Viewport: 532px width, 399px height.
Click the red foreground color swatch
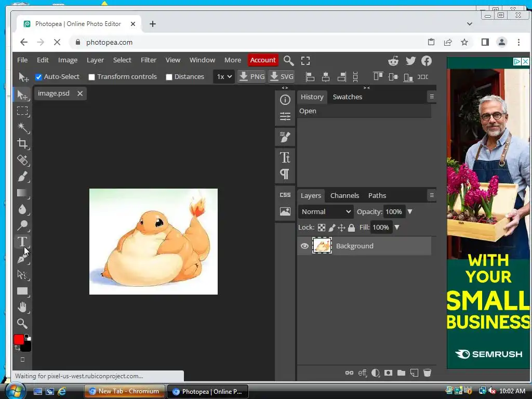coord(19,339)
